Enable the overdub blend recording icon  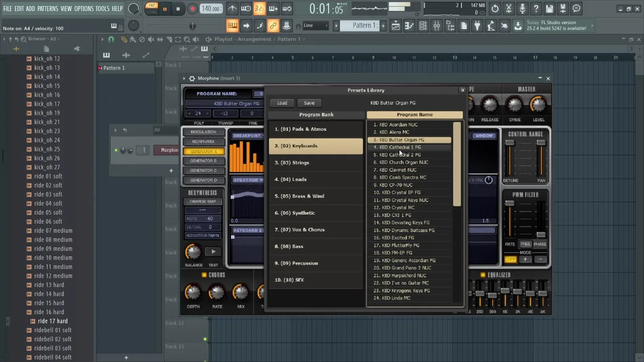pos(273,9)
